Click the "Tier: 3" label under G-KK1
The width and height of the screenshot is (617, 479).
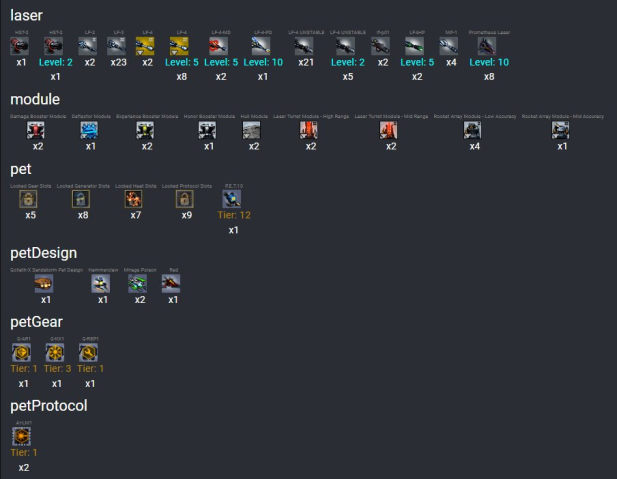coord(57,368)
